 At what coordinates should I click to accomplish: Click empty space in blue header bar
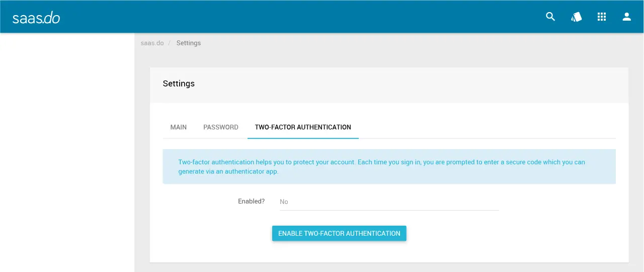click(302, 17)
